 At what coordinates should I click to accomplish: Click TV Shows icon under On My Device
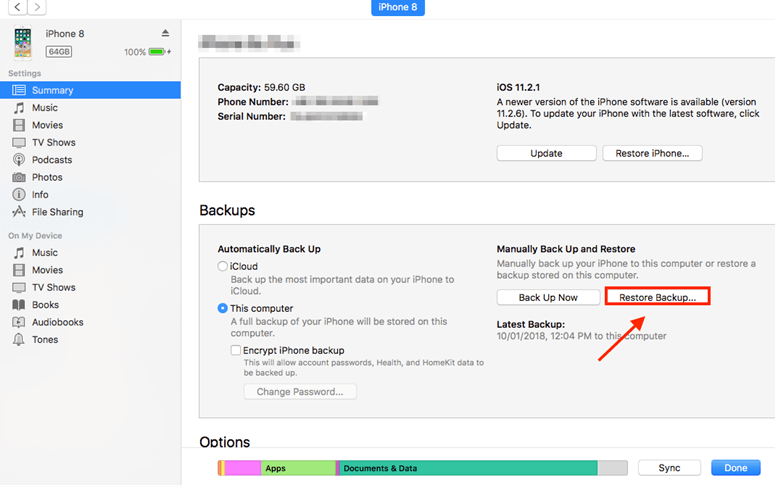point(19,287)
